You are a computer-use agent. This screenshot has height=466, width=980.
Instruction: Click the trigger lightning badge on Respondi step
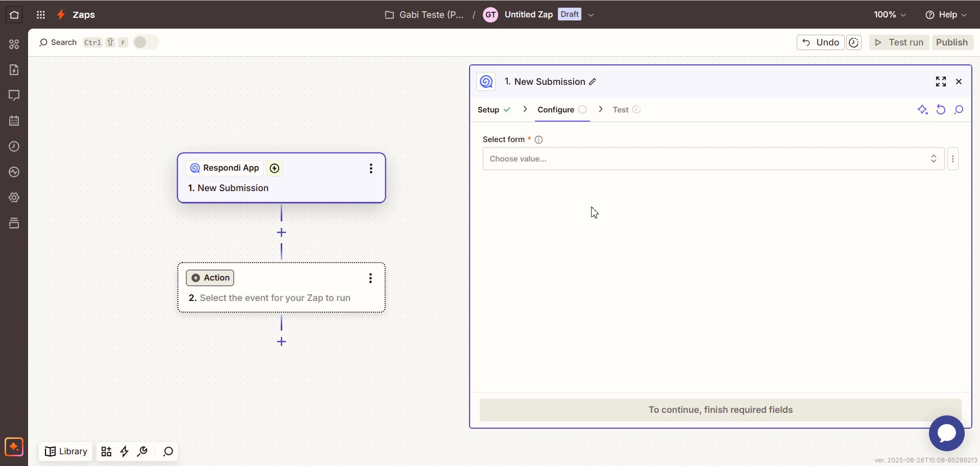[275, 168]
